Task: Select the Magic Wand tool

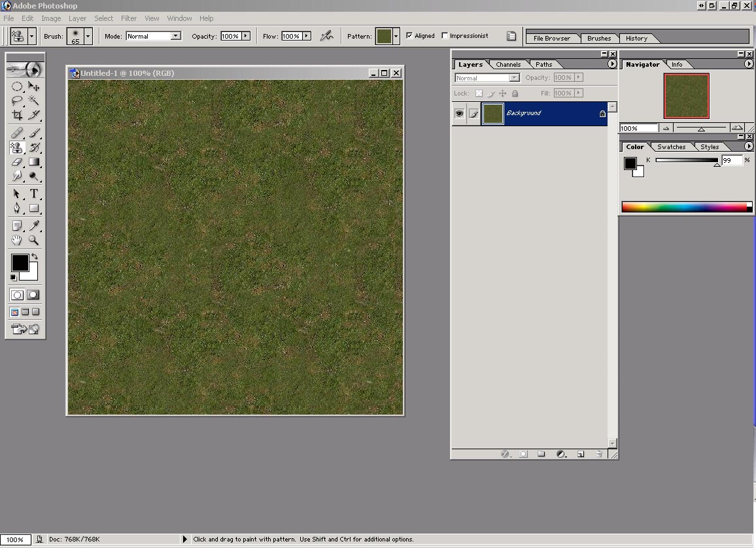Action: [x=34, y=101]
